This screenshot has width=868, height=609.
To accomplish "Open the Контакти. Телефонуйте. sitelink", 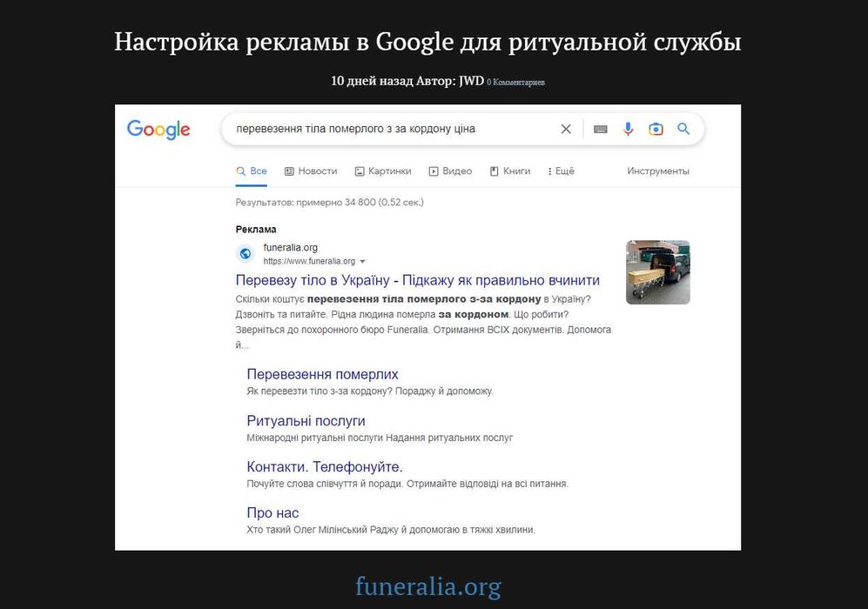I will coord(325,467).
